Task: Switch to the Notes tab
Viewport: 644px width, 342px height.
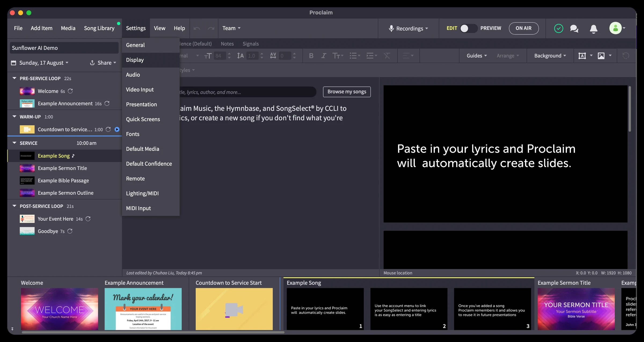Action: click(227, 43)
